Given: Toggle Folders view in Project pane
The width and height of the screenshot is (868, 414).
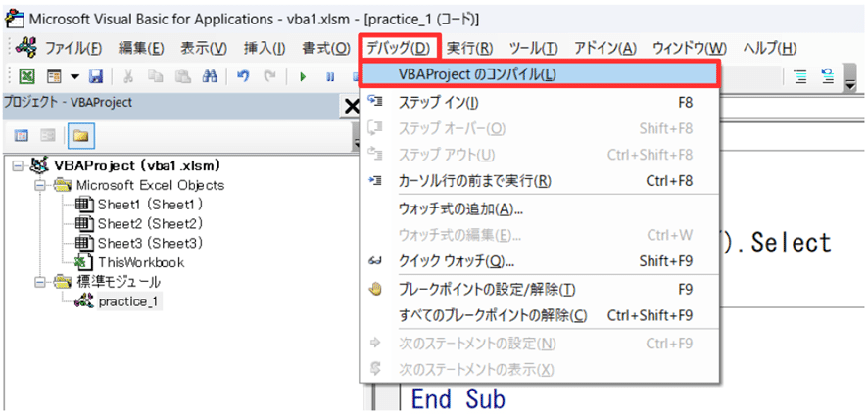Looking at the screenshot, I should [80, 135].
